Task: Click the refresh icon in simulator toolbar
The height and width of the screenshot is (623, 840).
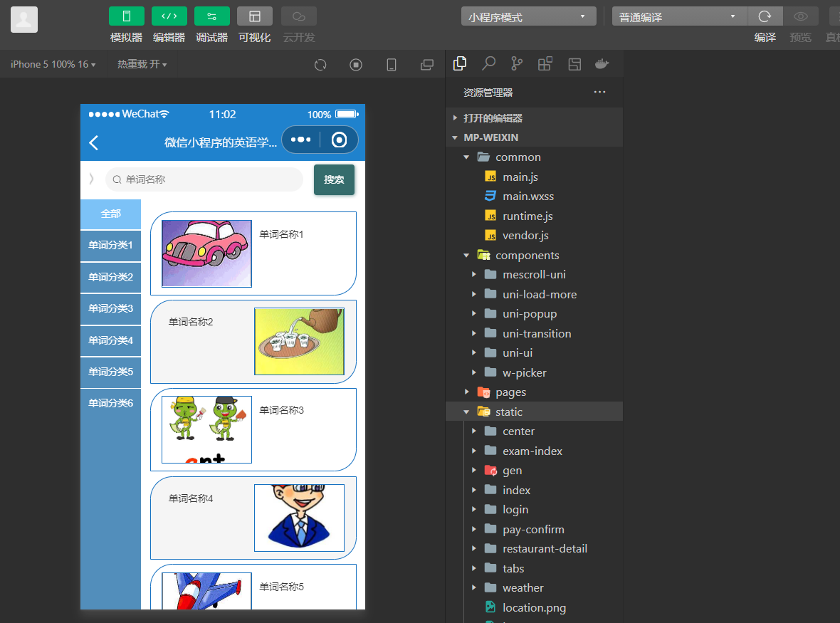Action: coord(320,65)
